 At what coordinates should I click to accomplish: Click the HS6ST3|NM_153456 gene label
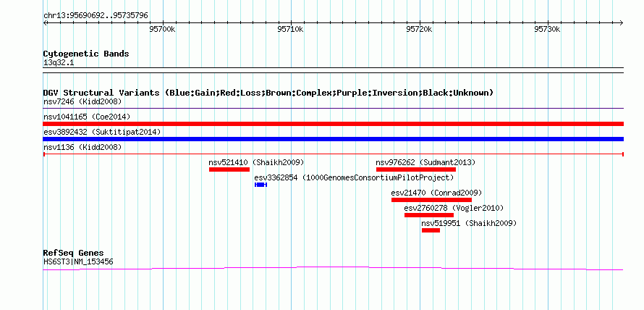click(x=78, y=261)
